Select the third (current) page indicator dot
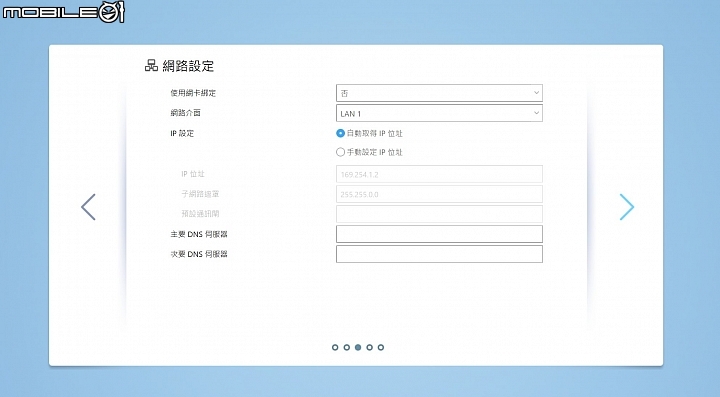Viewport: 720px width, 397px height. point(358,347)
